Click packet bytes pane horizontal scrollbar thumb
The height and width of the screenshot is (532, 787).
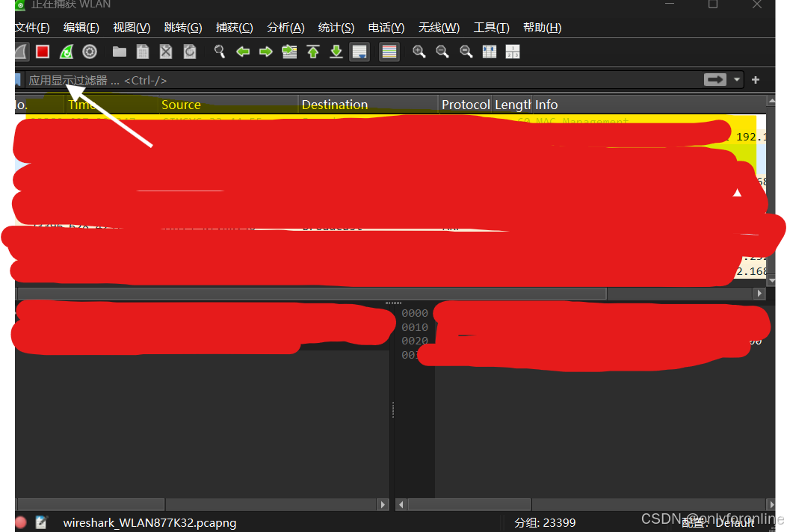click(469, 504)
